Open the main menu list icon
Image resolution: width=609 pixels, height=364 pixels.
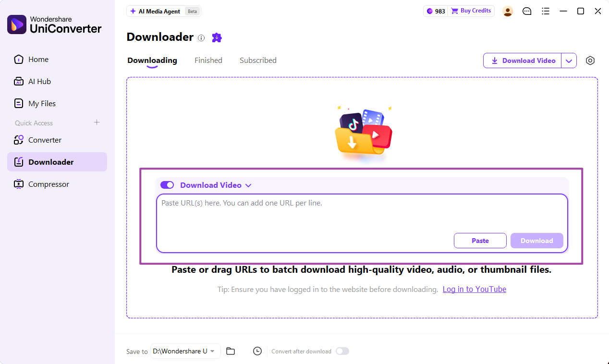click(x=545, y=11)
